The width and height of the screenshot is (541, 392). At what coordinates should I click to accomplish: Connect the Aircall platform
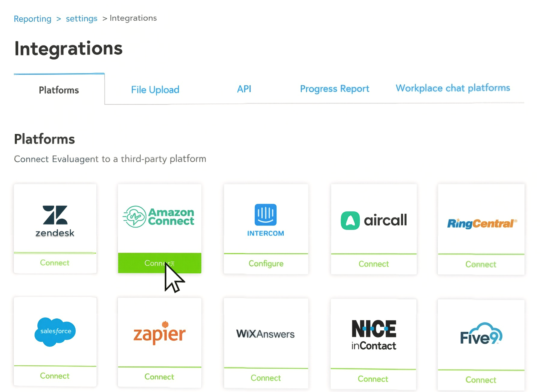(374, 264)
